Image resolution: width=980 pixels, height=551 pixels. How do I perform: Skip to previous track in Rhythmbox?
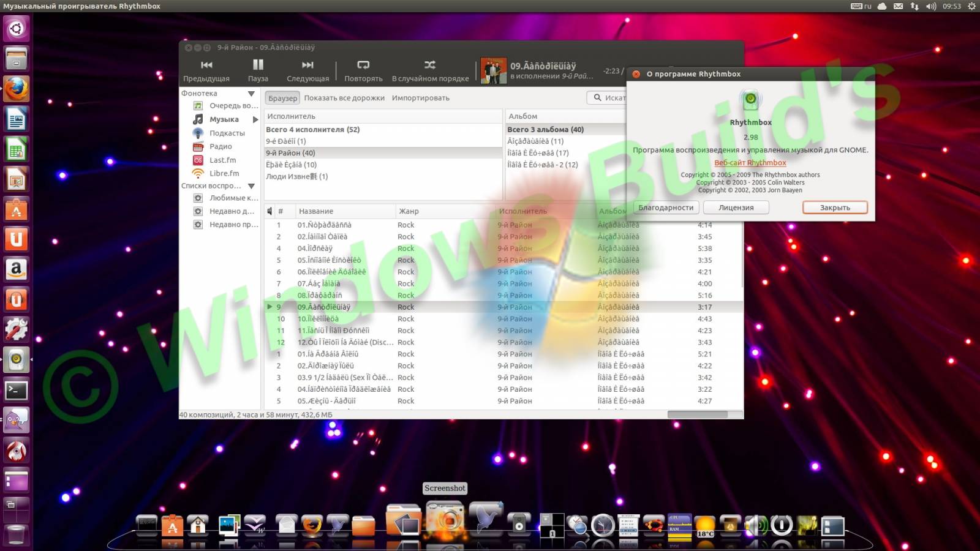[x=206, y=71]
